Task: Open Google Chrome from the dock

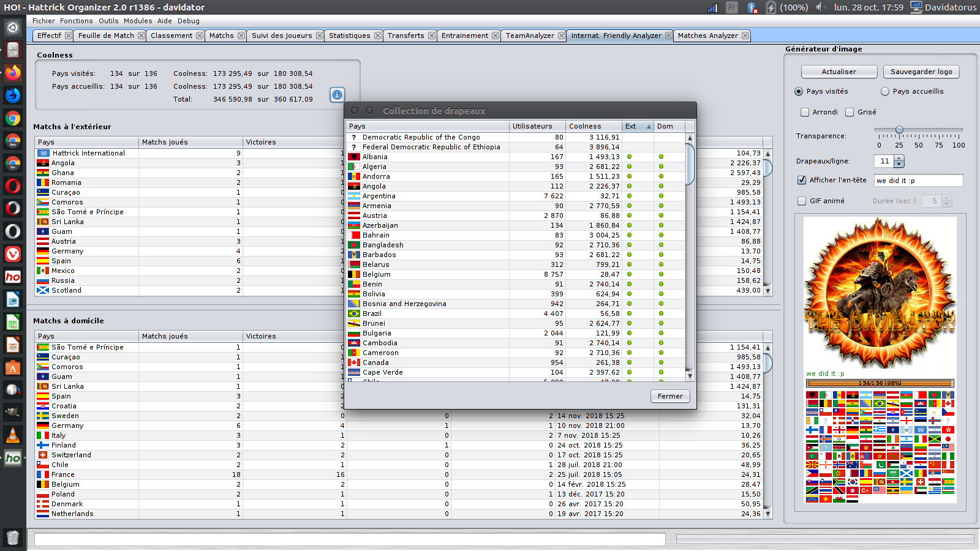Action: (x=12, y=118)
